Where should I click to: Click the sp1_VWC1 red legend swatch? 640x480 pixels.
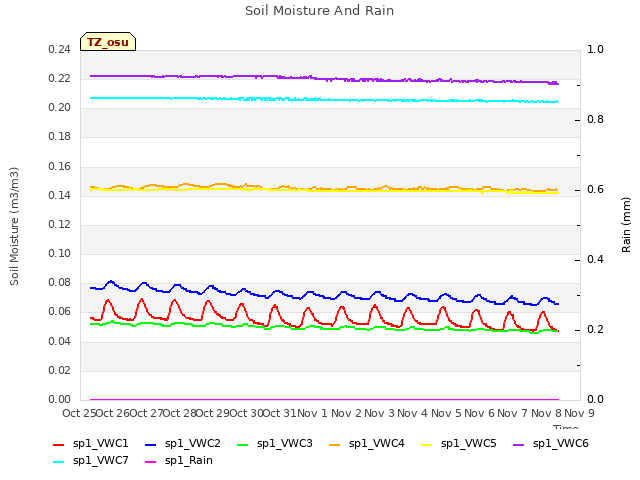(x=58, y=445)
